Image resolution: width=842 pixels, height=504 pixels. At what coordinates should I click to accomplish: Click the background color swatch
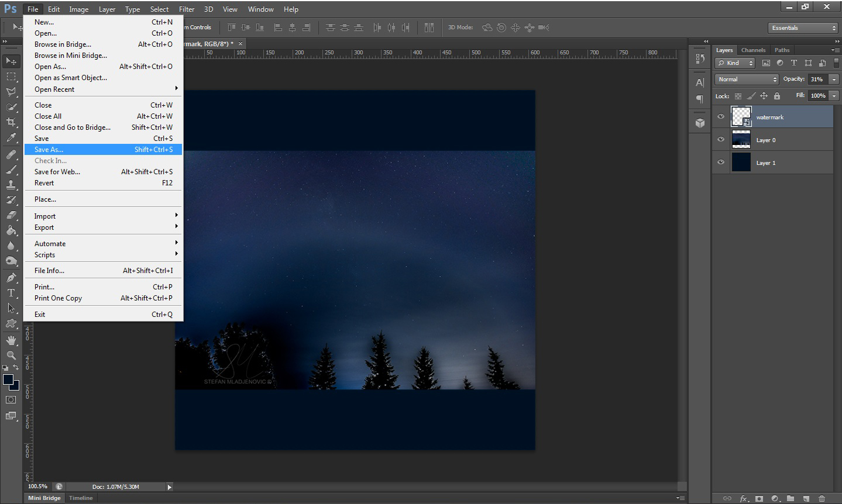click(x=16, y=386)
